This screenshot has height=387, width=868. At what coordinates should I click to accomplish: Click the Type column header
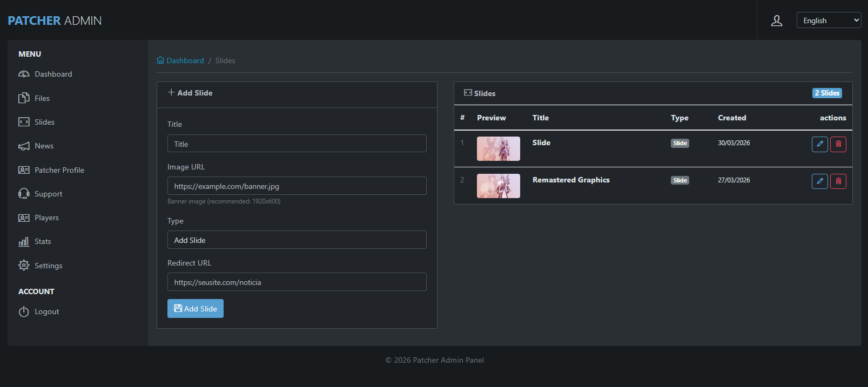point(679,118)
